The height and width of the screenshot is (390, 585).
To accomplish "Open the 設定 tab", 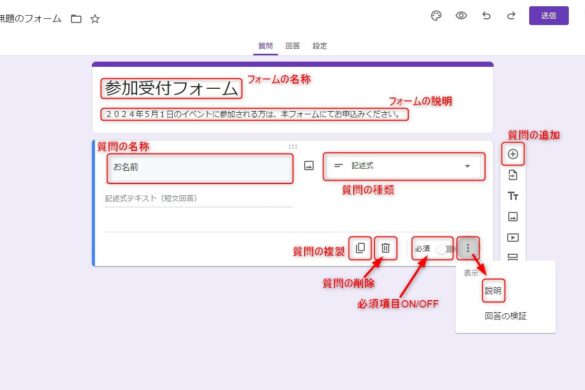I will (x=320, y=46).
